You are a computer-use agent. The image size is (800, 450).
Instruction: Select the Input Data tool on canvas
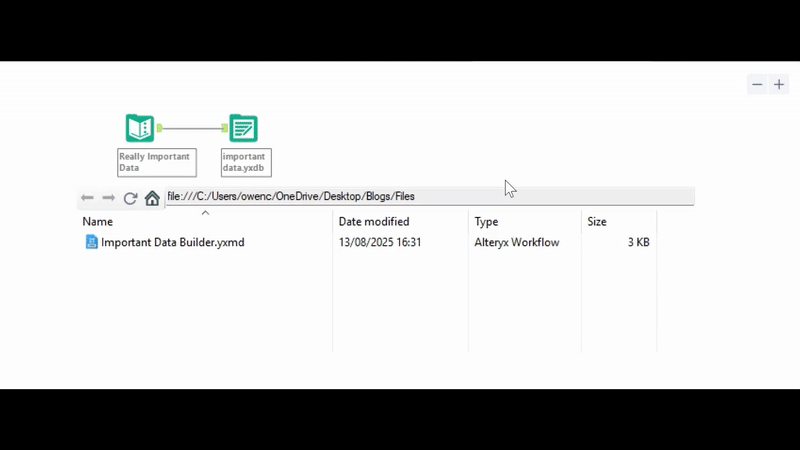tap(140, 128)
